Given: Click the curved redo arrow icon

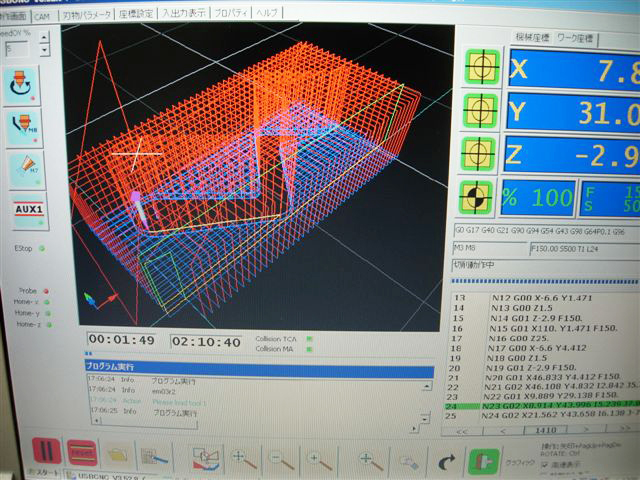Looking at the screenshot, I should (x=447, y=461).
